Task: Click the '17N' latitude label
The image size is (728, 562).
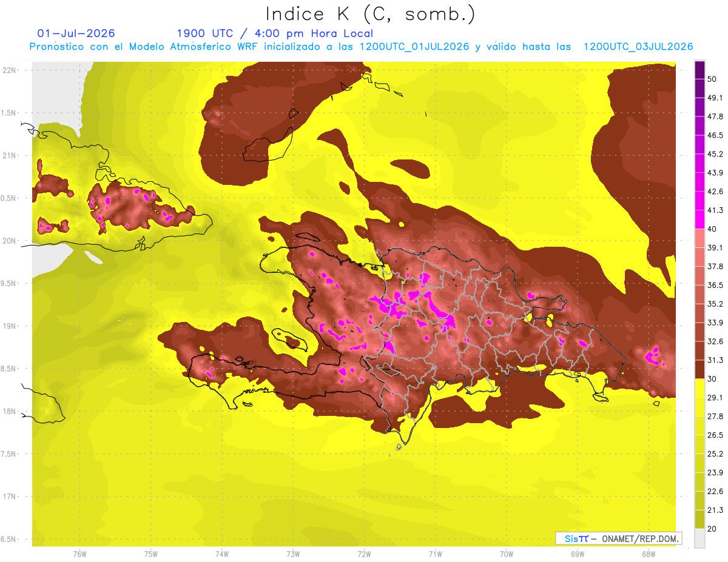Action: point(10,497)
